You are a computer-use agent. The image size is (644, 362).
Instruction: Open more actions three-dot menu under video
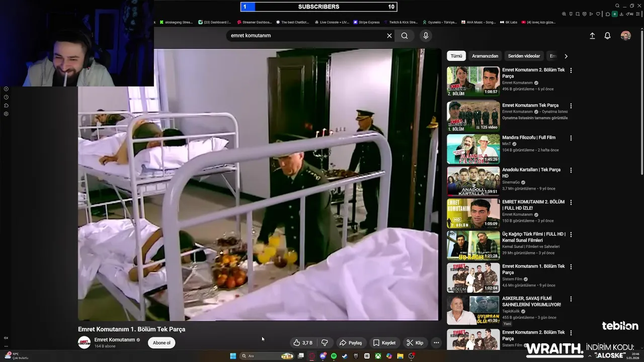point(436,343)
